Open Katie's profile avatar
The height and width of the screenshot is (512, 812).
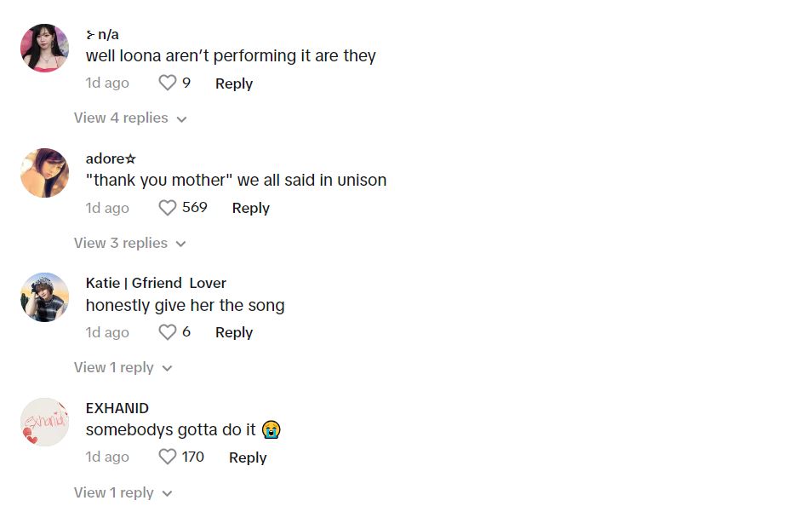click(44, 297)
